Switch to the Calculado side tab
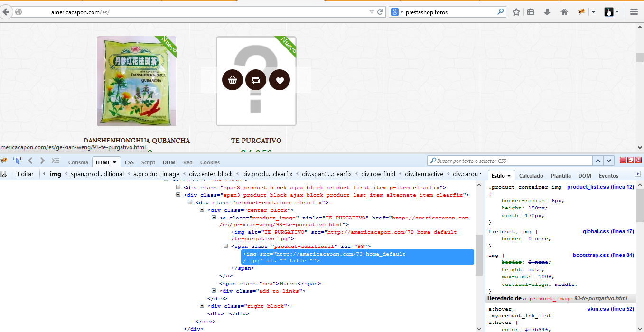 (x=531, y=176)
